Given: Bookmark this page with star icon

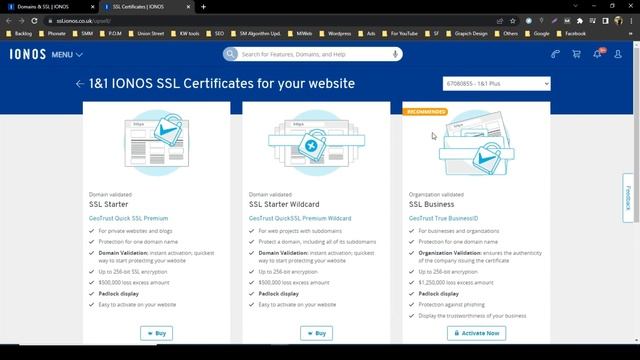Looking at the screenshot, I should pos(513,21).
